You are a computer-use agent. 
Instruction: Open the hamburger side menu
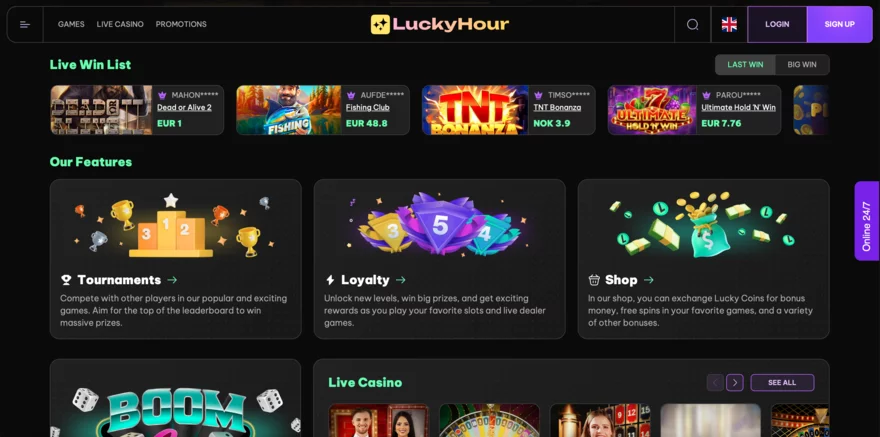(x=25, y=24)
